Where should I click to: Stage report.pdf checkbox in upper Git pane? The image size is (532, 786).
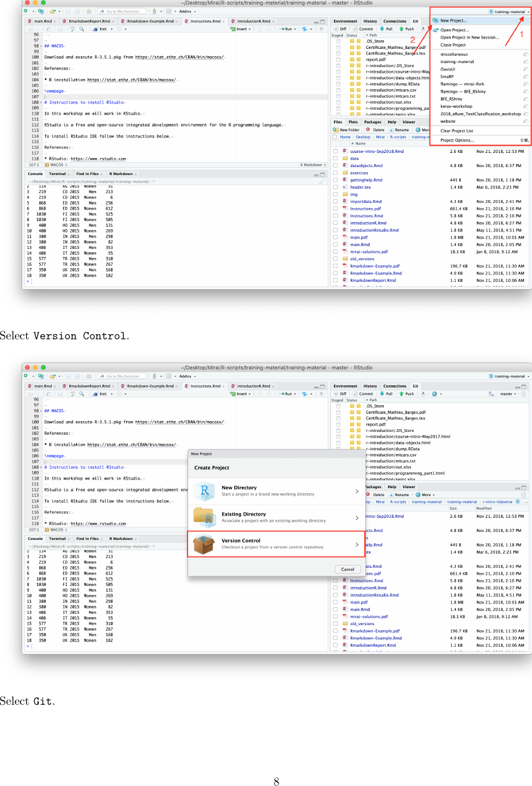tap(338, 59)
